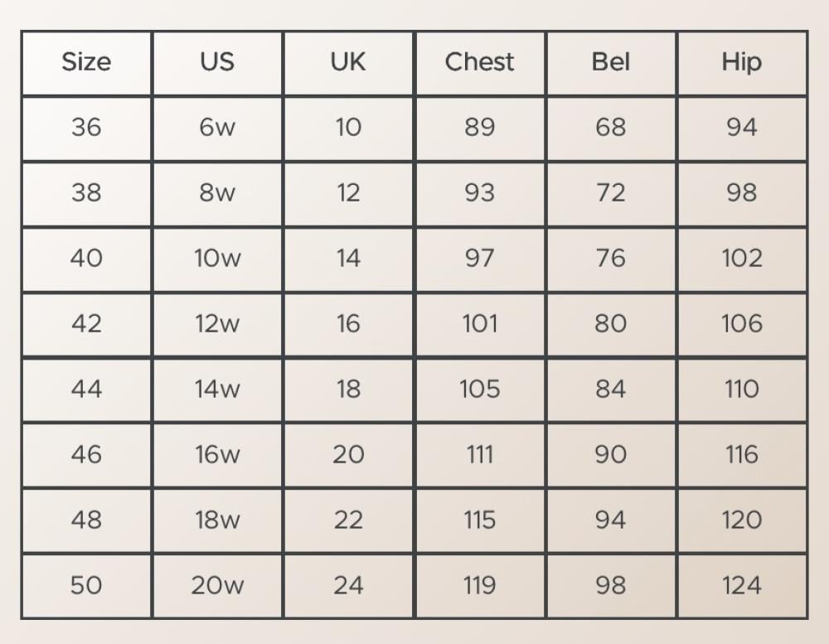Screen dimensions: 829x644
Task: Select size 50 cell
Action: tap(86, 586)
